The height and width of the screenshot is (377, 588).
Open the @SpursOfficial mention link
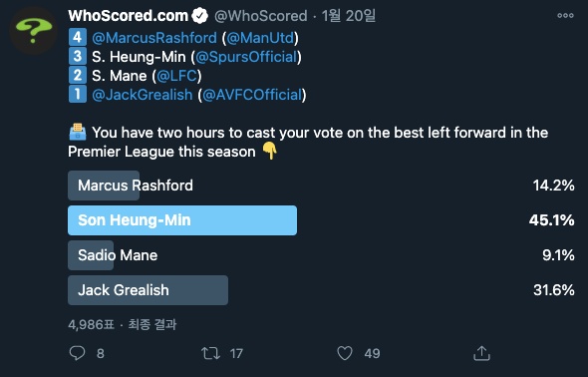coord(246,57)
